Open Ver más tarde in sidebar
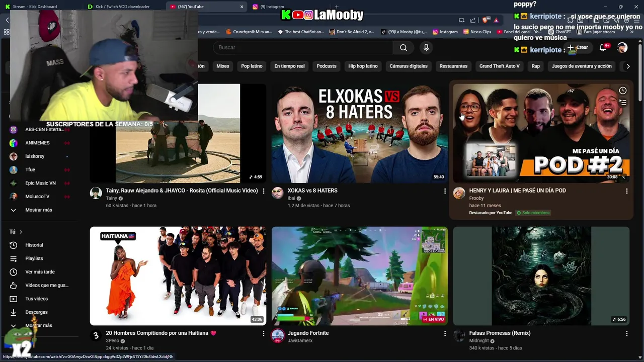The width and height of the screenshot is (644, 362). [x=39, y=272]
